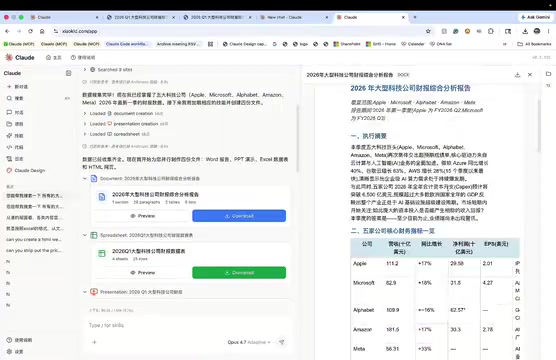Click the 'Claude Design cap...' bookmark
The width and height of the screenshot is (556, 360).
[245, 44]
